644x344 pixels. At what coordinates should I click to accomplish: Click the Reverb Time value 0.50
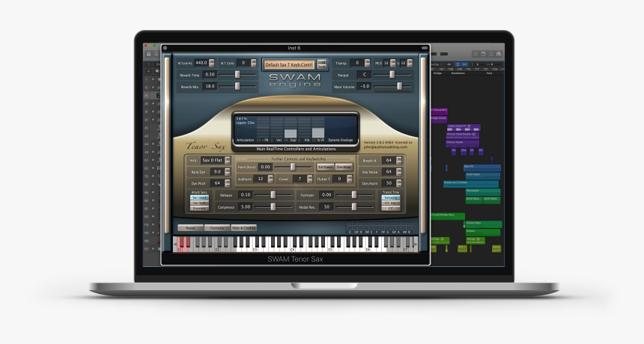210,75
